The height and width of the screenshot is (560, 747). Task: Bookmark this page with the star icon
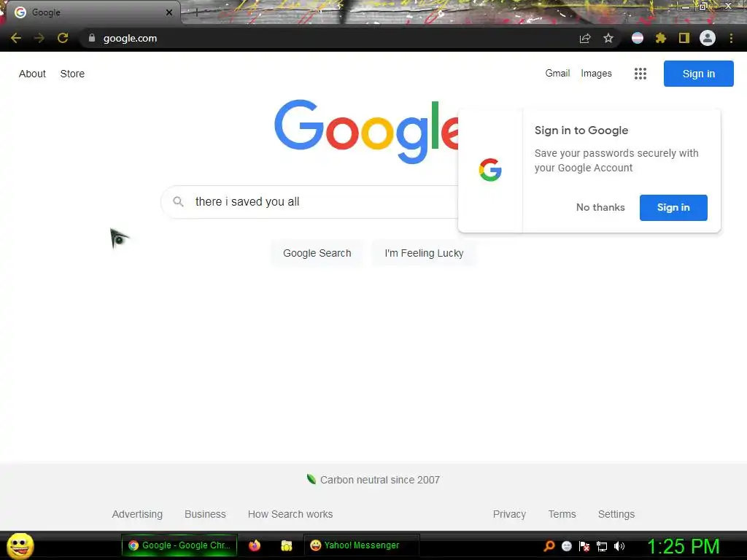click(608, 38)
